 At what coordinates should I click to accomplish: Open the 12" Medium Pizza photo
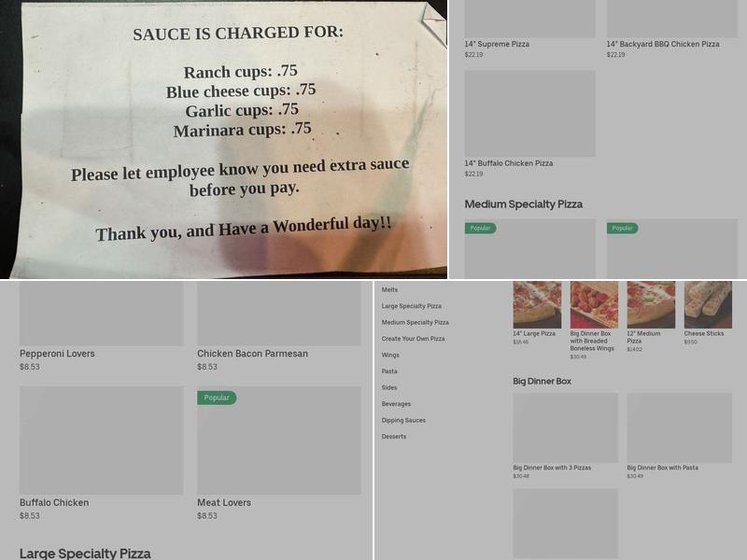pos(651,305)
